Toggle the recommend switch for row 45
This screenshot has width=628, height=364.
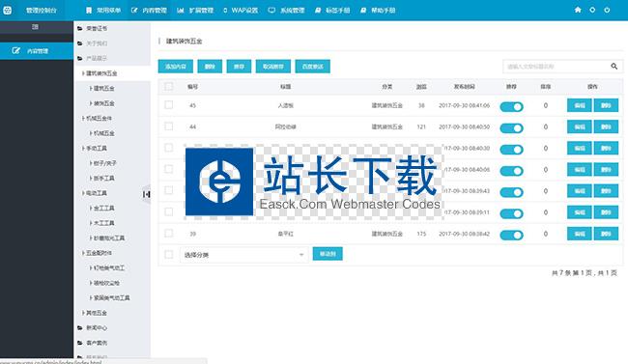(511, 107)
